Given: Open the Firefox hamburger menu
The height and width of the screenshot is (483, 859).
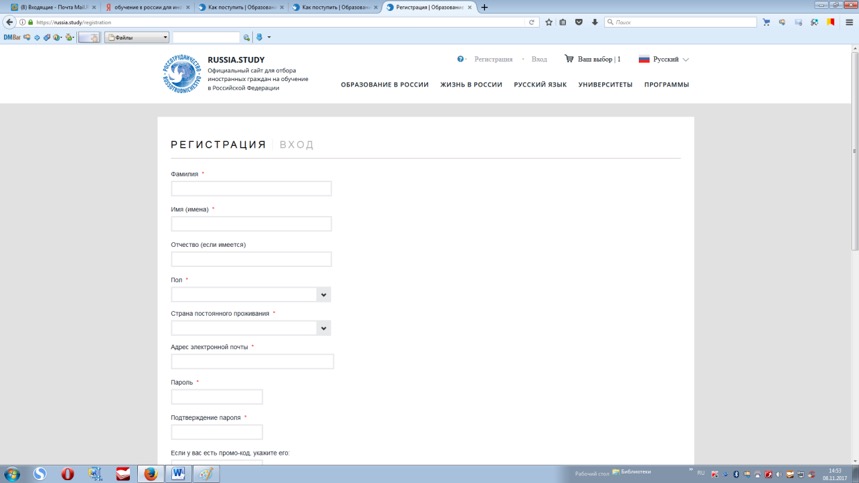Looking at the screenshot, I should (x=849, y=22).
